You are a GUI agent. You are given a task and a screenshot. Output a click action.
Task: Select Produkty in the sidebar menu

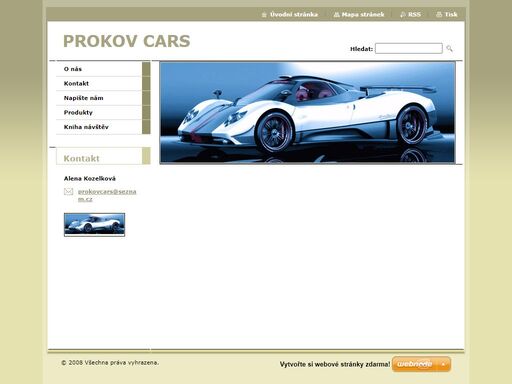coord(99,112)
